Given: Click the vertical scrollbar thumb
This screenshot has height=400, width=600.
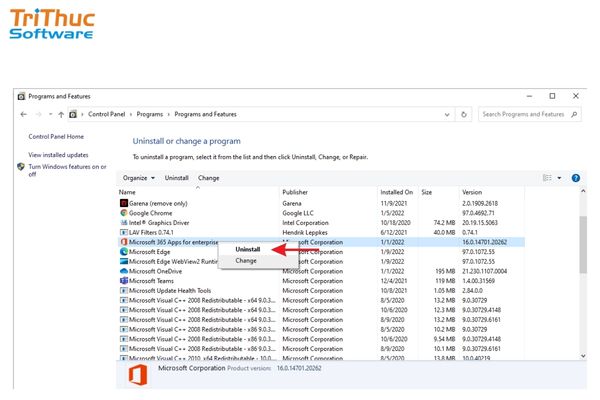Looking at the screenshot, I should click(x=583, y=245).
